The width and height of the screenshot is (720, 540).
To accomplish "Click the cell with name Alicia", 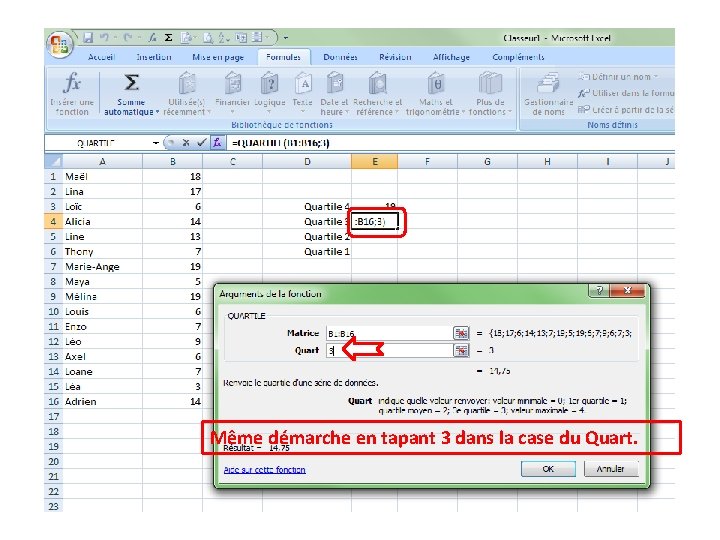I will click(x=102, y=221).
